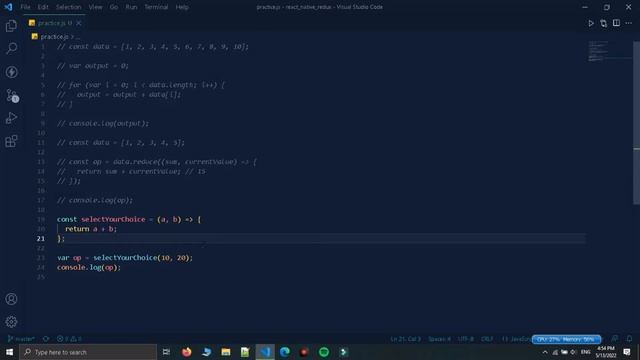The height and width of the screenshot is (360, 640).
Task: Click the open changes icon in the editor toolbar
Action: tap(603, 23)
